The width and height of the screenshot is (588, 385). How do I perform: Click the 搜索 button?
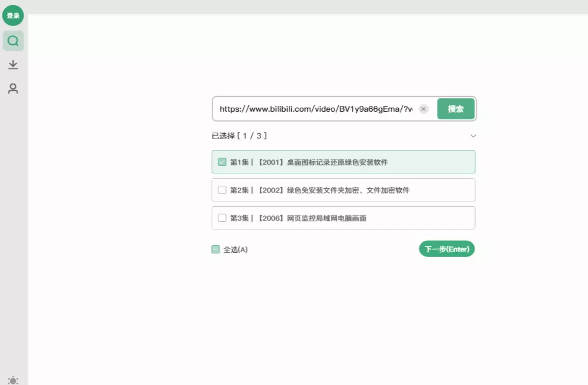pyautogui.click(x=456, y=109)
